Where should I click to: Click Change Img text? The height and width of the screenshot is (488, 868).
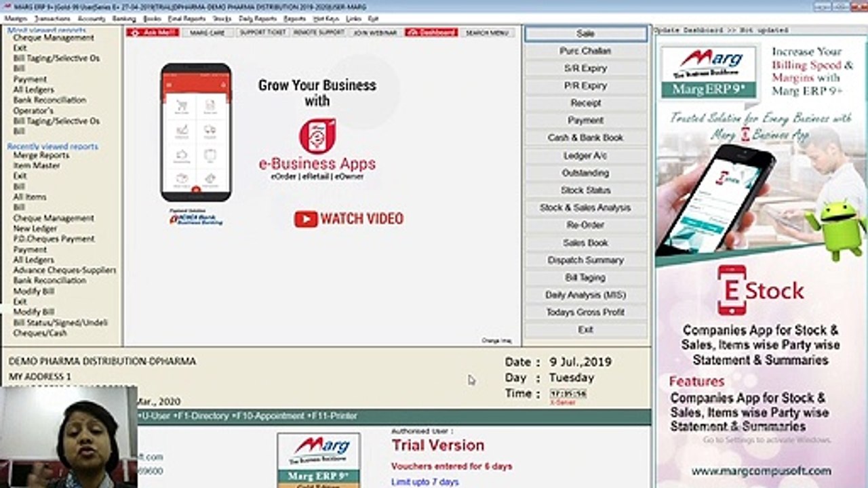tap(496, 340)
